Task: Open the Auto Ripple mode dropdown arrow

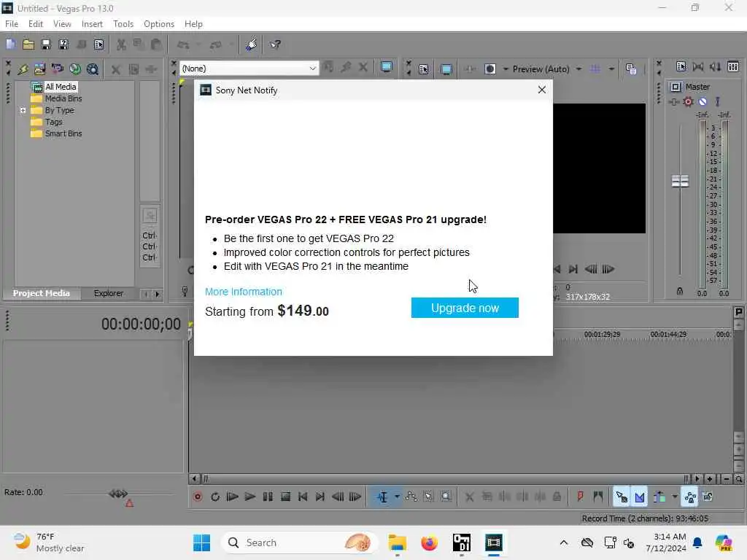Action: [x=675, y=497]
